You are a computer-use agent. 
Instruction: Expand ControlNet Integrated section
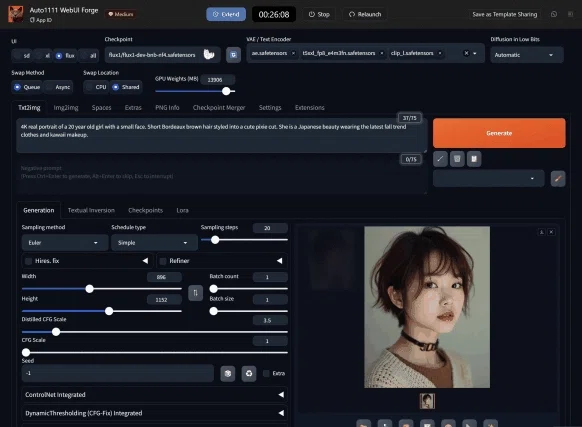pos(154,395)
